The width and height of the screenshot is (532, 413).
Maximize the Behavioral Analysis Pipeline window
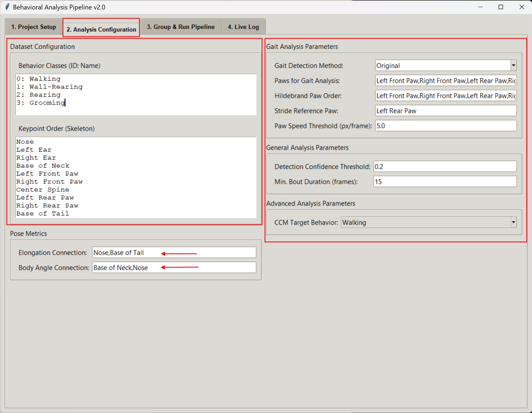[501, 7]
